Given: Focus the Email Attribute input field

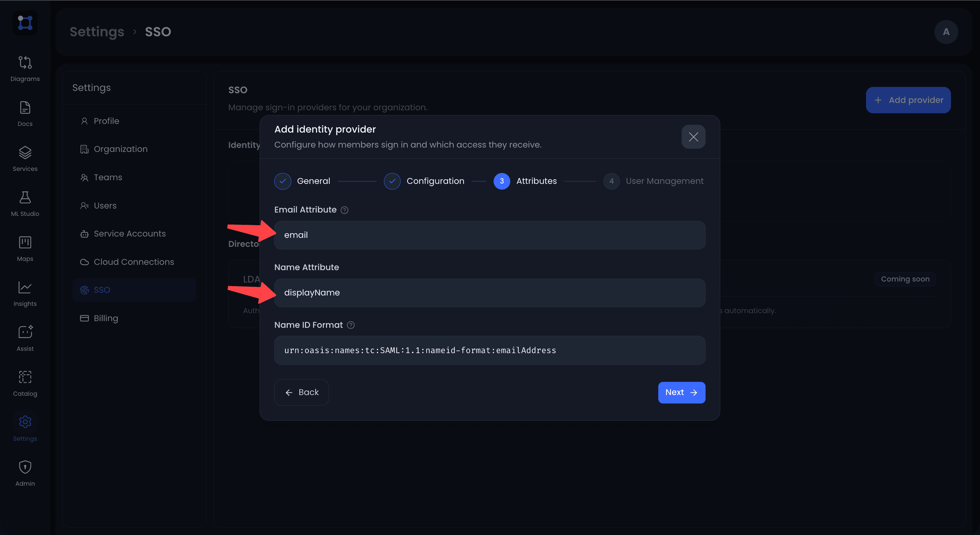Looking at the screenshot, I should coord(490,235).
